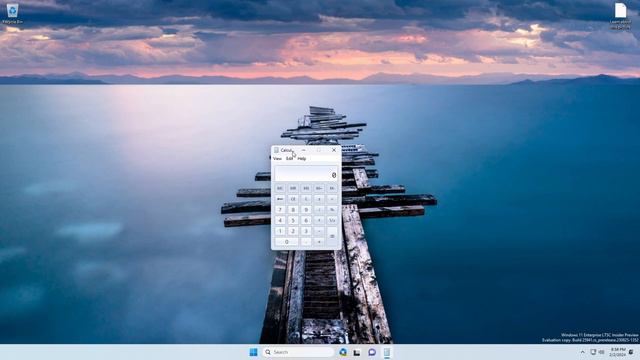Close the Calculator window
Viewport: 640px width, 360px height.
tap(334, 150)
